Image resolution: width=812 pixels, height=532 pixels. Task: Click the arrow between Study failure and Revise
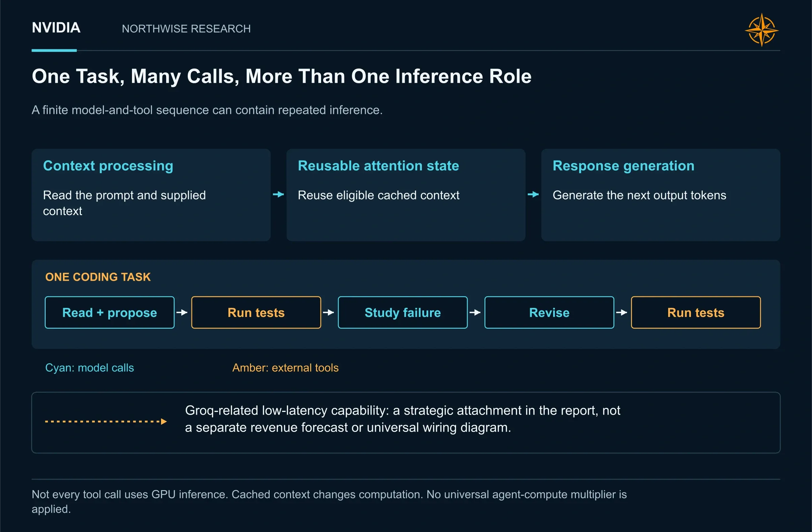tap(475, 313)
